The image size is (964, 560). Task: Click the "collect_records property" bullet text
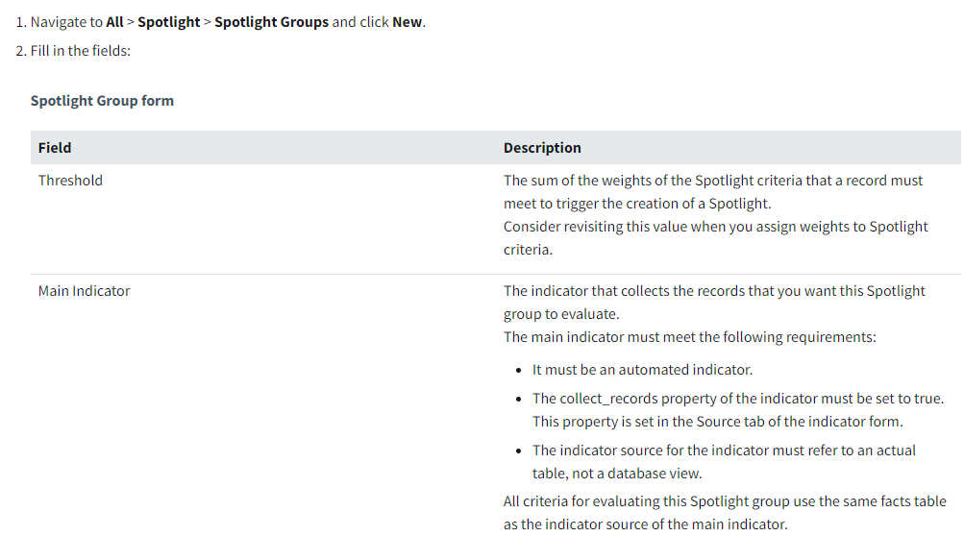[x=737, y=399]
